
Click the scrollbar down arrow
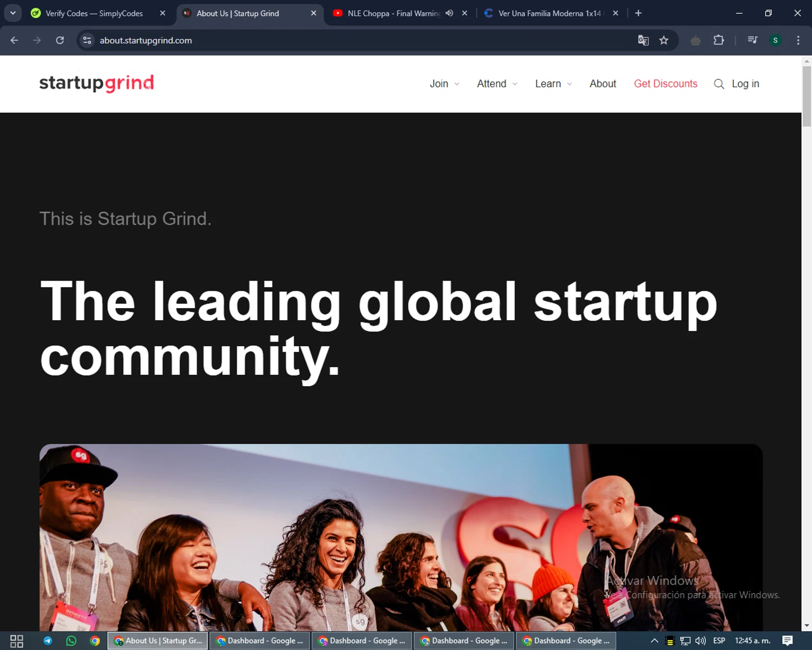pos(807,626)
